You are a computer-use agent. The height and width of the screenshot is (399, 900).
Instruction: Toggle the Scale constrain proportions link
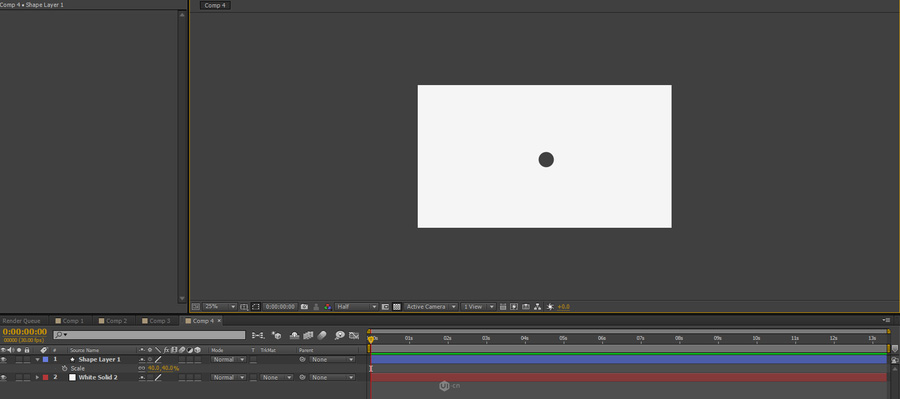pyautogui.click(x=142, y=368)
